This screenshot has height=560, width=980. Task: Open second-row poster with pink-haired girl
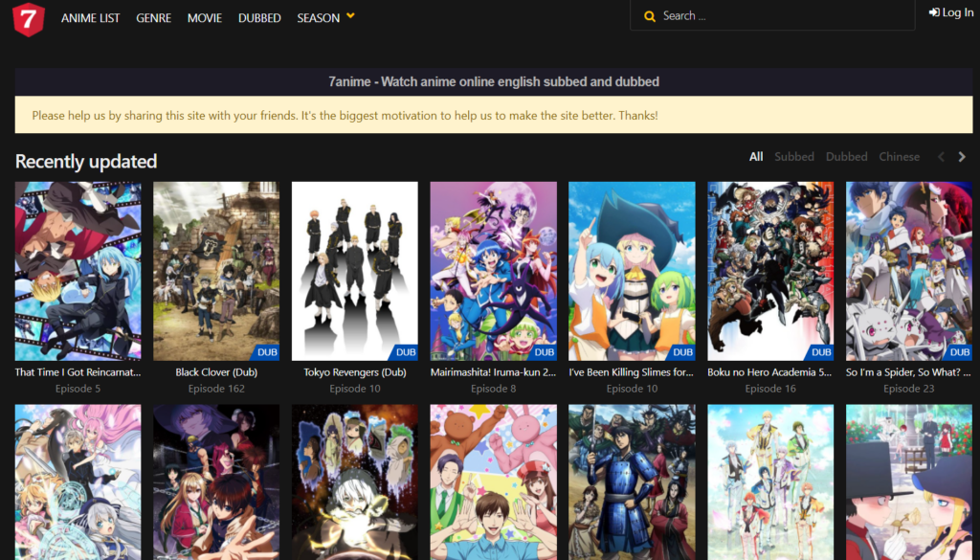pyautogui.click(x=78, y=482)
